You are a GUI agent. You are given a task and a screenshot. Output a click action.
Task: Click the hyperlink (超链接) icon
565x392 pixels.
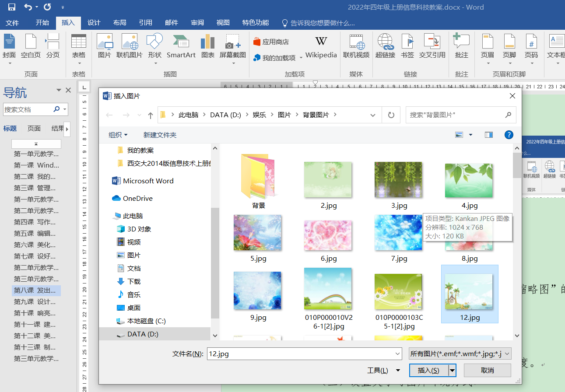point(385,46)
